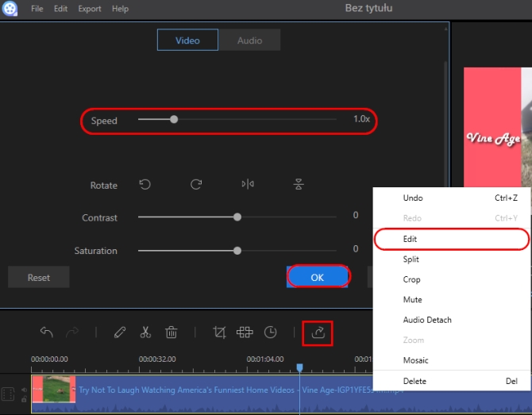Click the Mosaic tool icon
The width and height of the screenshot is (532, 415).
click(x=245, y=332)
